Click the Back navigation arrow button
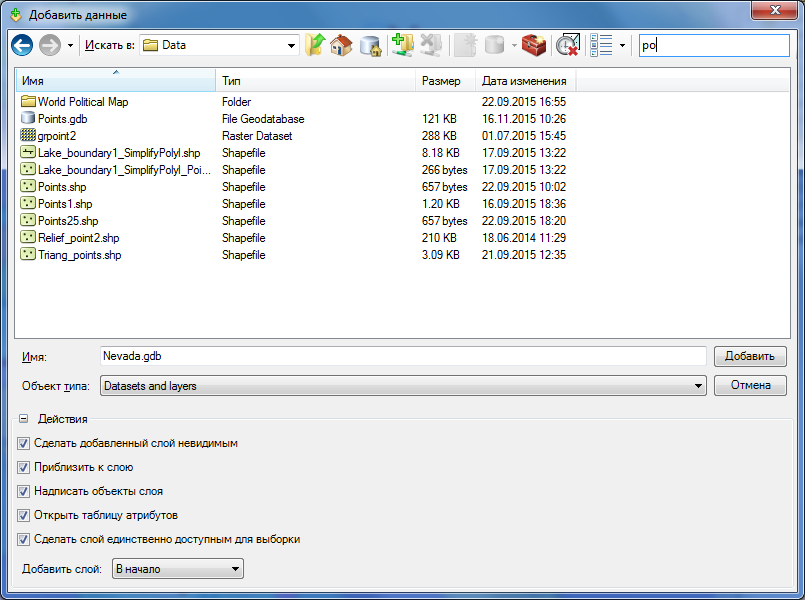Image resolution: width=805 pixels, height=600 pixels. pyautogui.click(x=22, y=45)
